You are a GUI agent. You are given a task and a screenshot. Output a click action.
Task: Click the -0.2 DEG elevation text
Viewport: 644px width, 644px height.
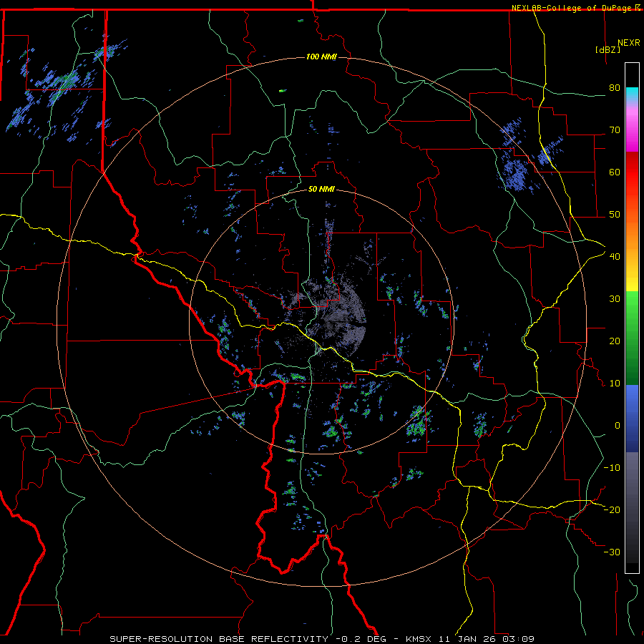click(x=361, y=639)
